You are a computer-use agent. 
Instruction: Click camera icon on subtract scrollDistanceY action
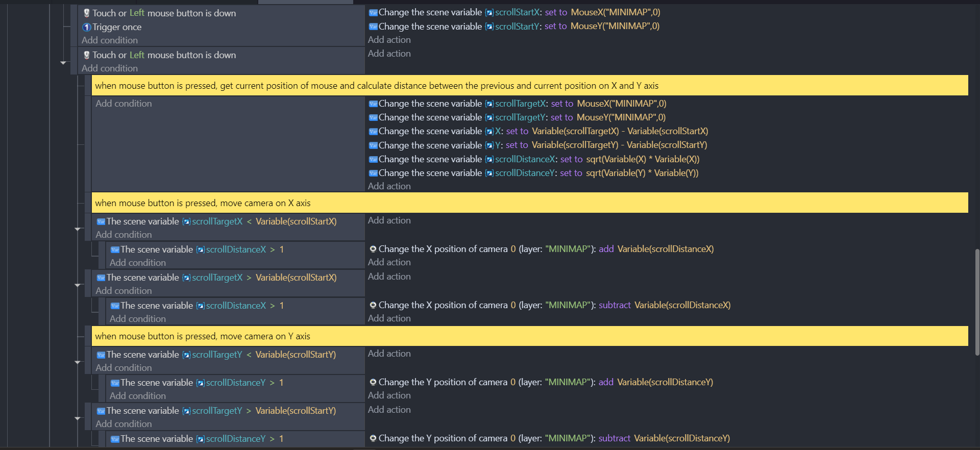[373, 438]
